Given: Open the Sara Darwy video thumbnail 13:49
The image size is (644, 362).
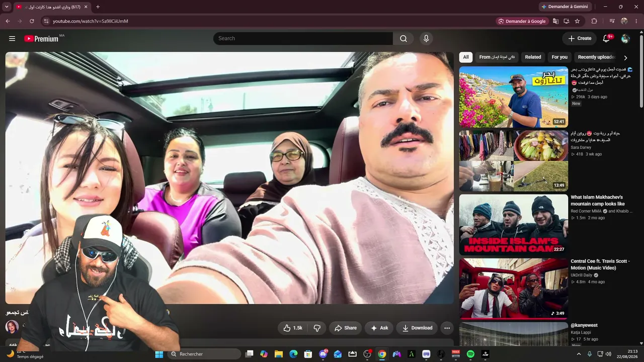Looking at the screenshot, I should tap(513, 161).
